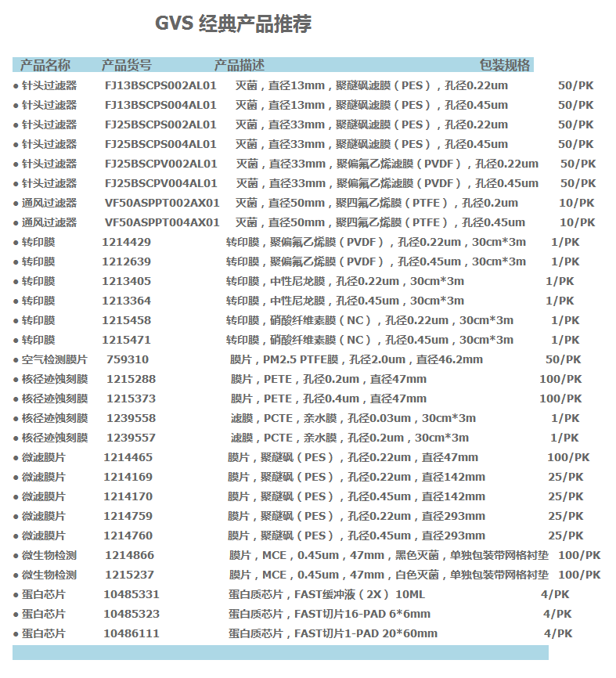Viewport: 616px width, 678px height.
Task: Click the 产品描述 column header
Action: pos(240,65)
